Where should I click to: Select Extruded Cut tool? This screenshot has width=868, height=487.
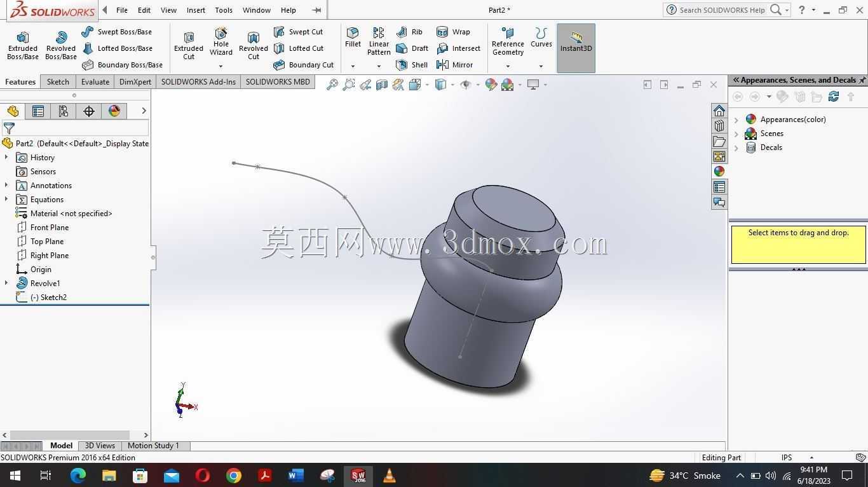189,46
